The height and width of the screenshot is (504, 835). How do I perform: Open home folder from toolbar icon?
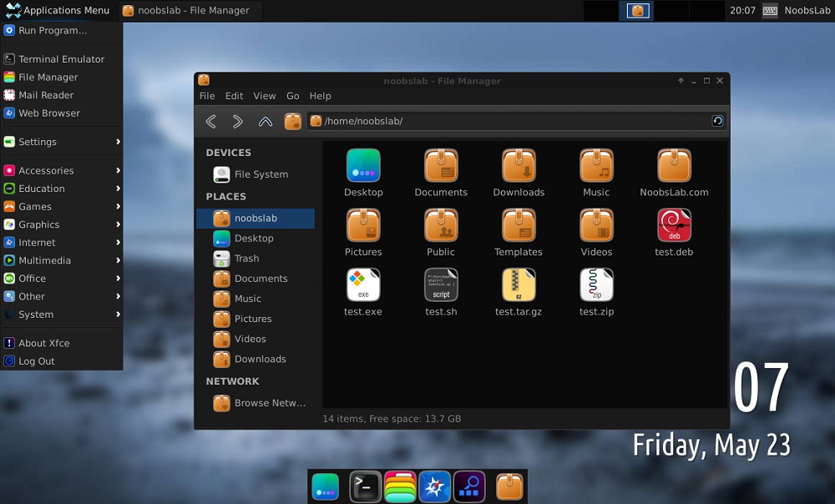(292, 121)
